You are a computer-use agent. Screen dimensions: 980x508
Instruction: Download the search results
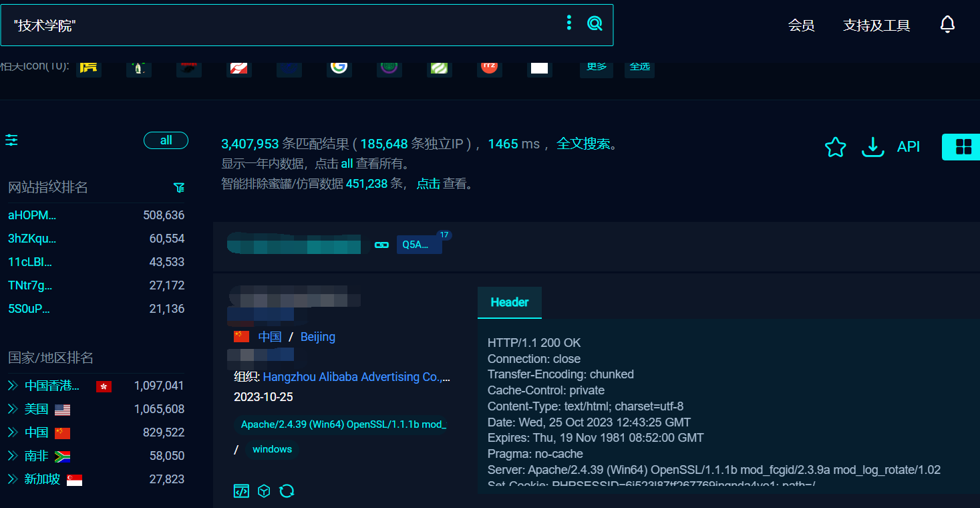coord(872,147)
